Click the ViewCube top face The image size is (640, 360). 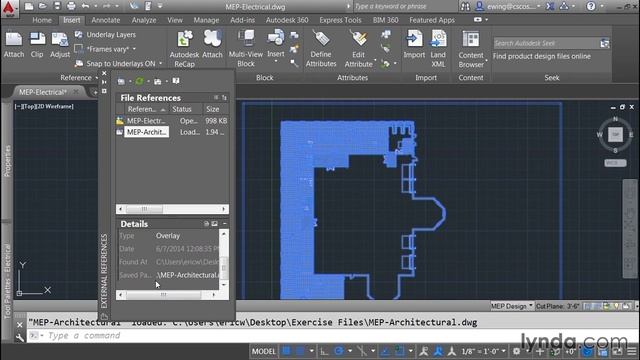pyautogui.click(x=615, y=134)
